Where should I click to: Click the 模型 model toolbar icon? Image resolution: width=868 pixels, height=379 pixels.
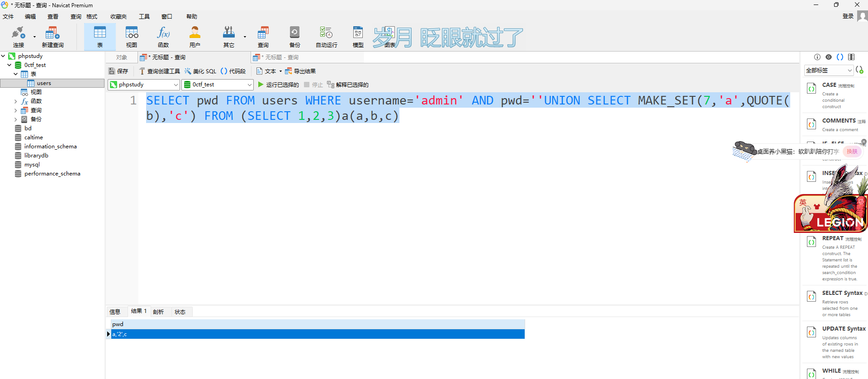358,37
